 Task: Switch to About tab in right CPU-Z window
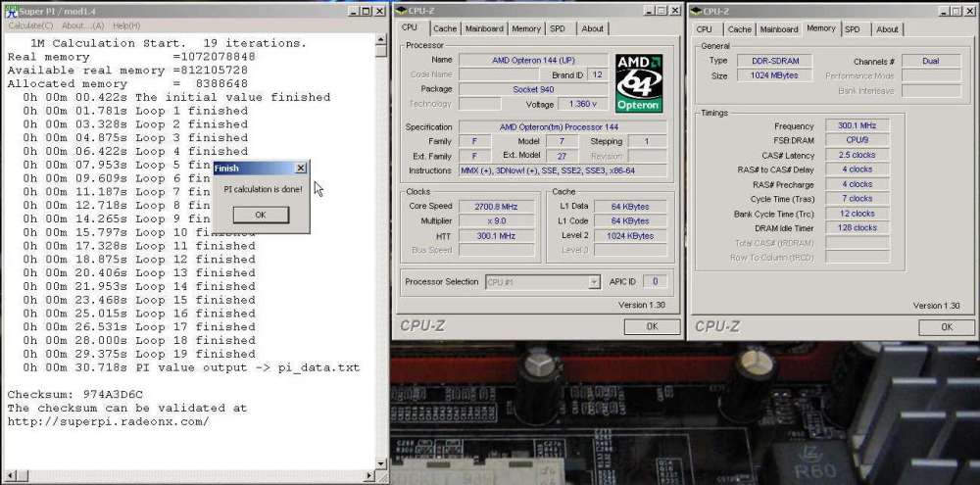(x=887, y=29)
